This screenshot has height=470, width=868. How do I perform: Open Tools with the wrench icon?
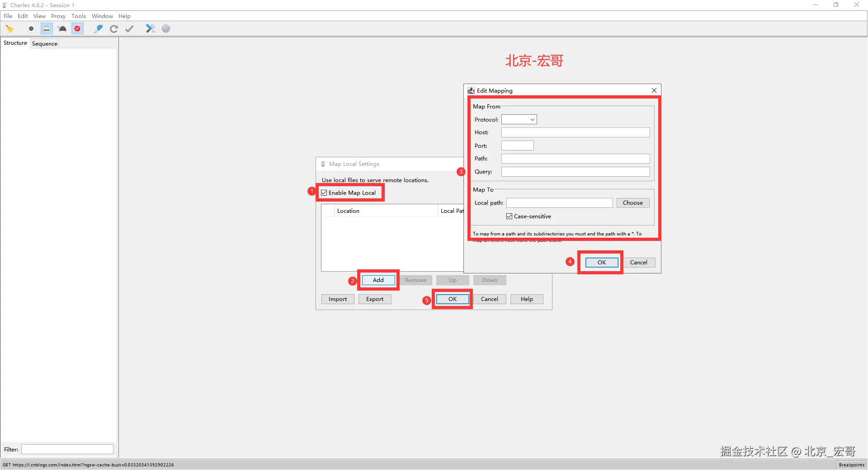point(150,29)
